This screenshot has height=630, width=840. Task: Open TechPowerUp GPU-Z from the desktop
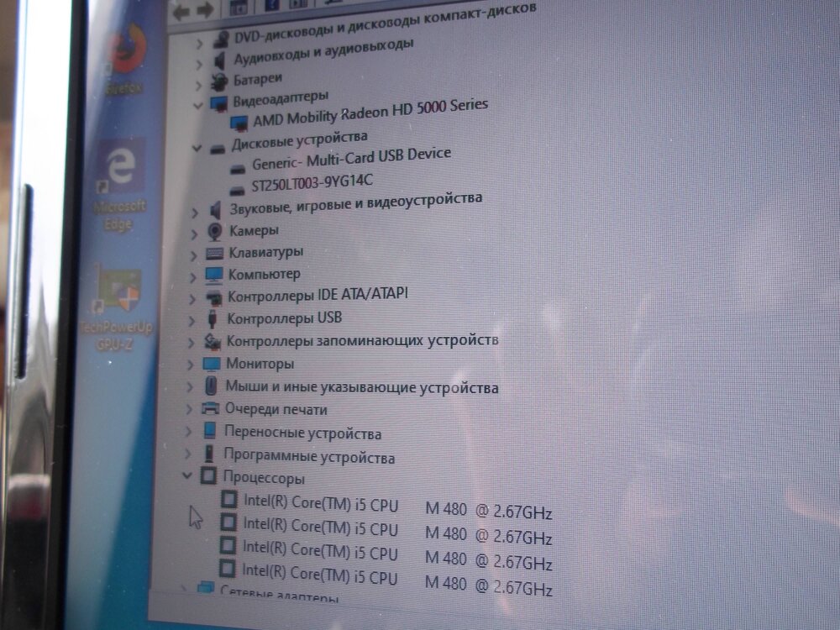point(118,284)
